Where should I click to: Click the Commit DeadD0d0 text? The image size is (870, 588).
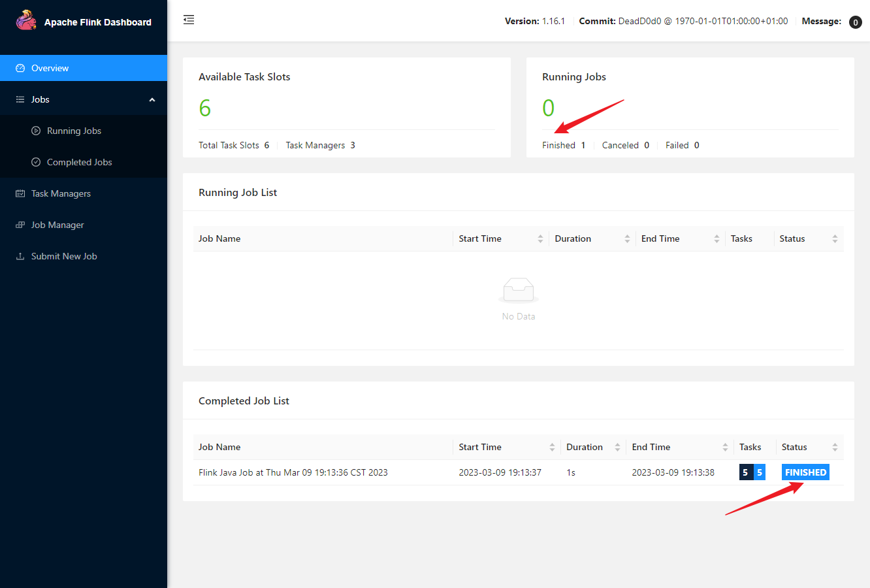(x=683, y=21)
